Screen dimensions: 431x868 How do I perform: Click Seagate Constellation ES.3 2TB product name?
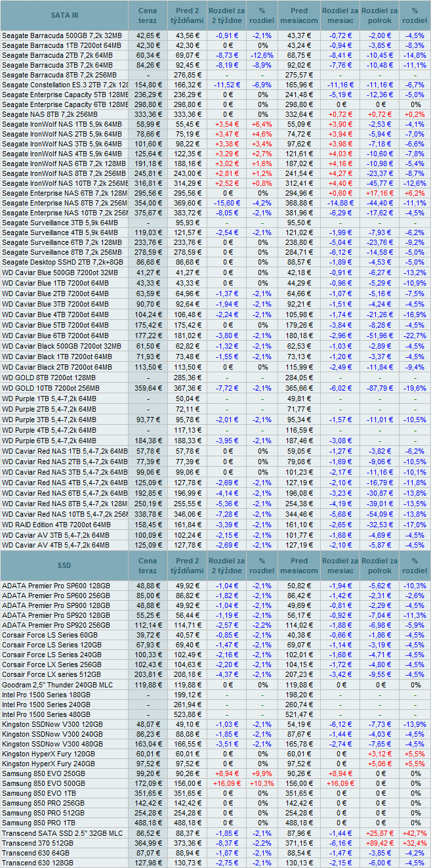(x=64, y=85)
